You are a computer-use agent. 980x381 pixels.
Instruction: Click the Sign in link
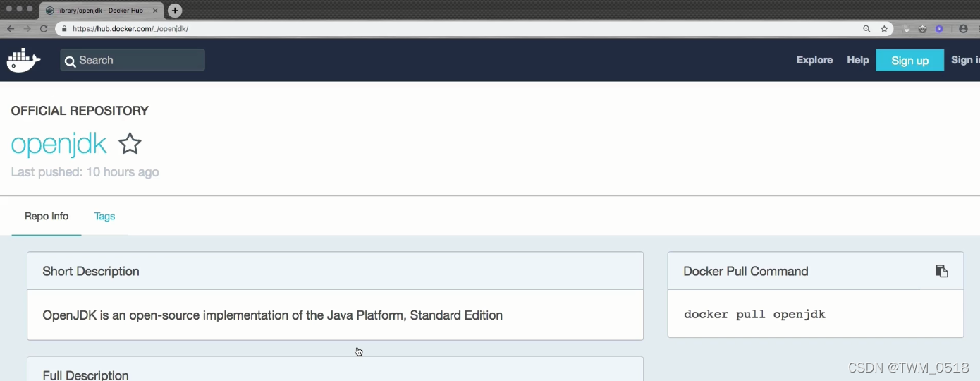tap(965, 60)
